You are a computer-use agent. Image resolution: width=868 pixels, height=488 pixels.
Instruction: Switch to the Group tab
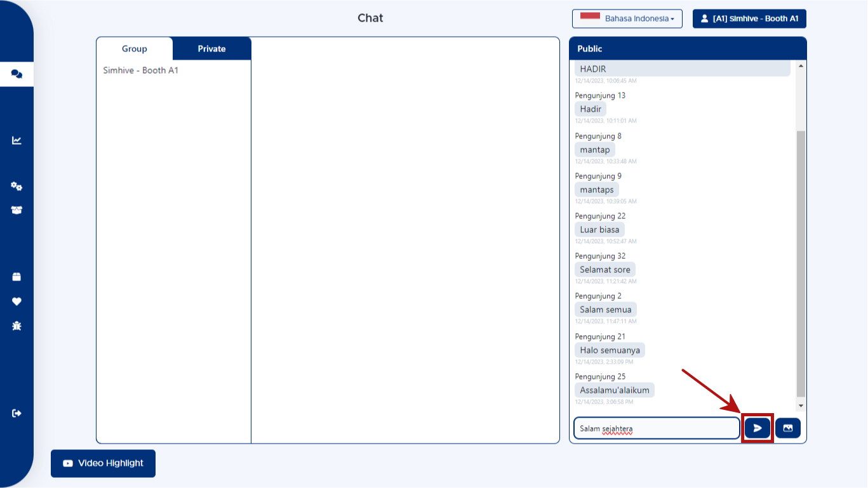(x=135, y=49)
